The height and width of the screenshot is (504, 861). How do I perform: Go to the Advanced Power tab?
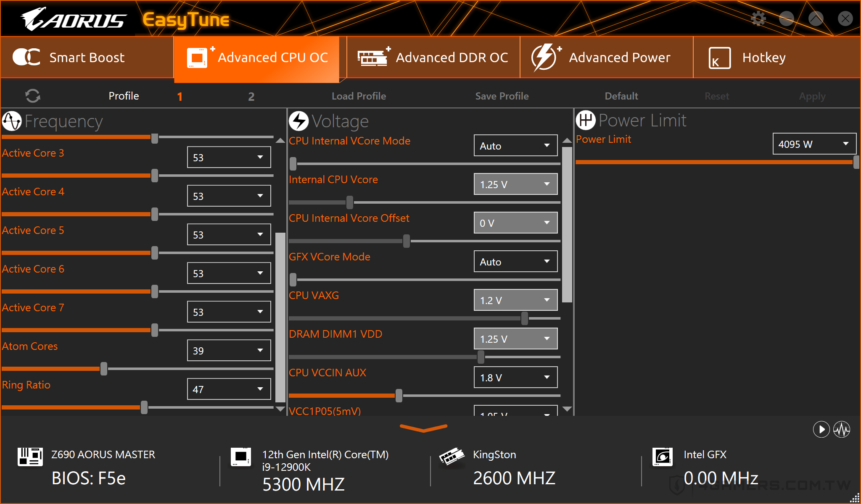tap(606, 57)
